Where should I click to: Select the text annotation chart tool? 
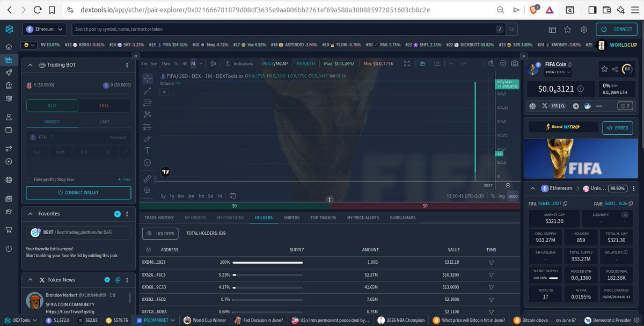(x=148, y=150)
